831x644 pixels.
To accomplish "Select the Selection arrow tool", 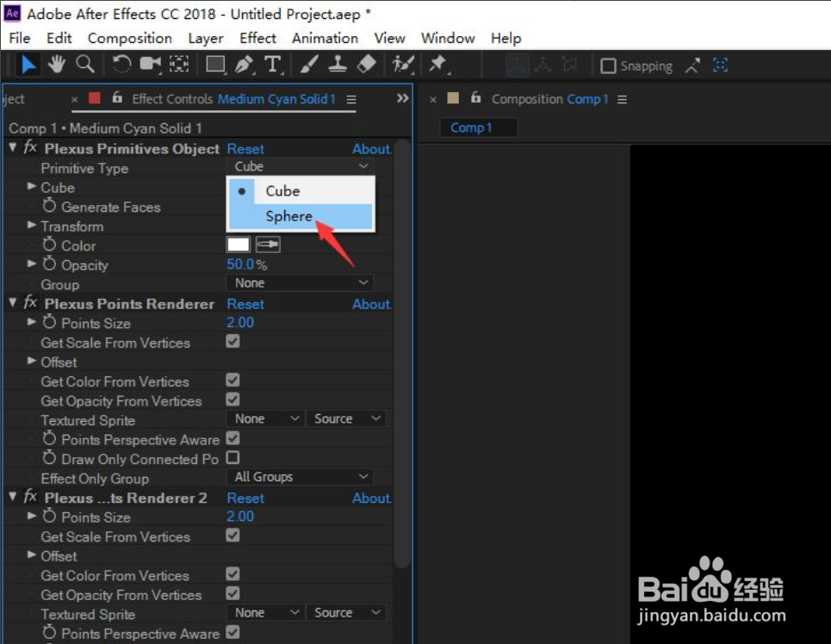I will point(28,65).
